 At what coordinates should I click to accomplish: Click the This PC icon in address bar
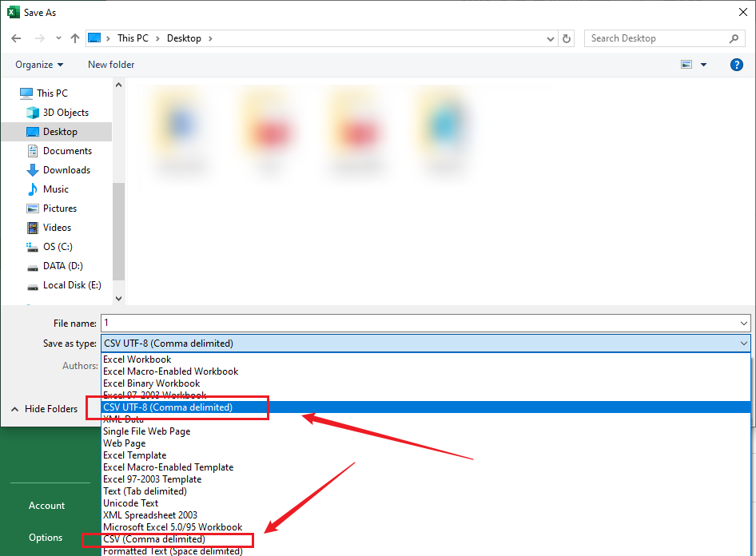click(x=94, y=38)
